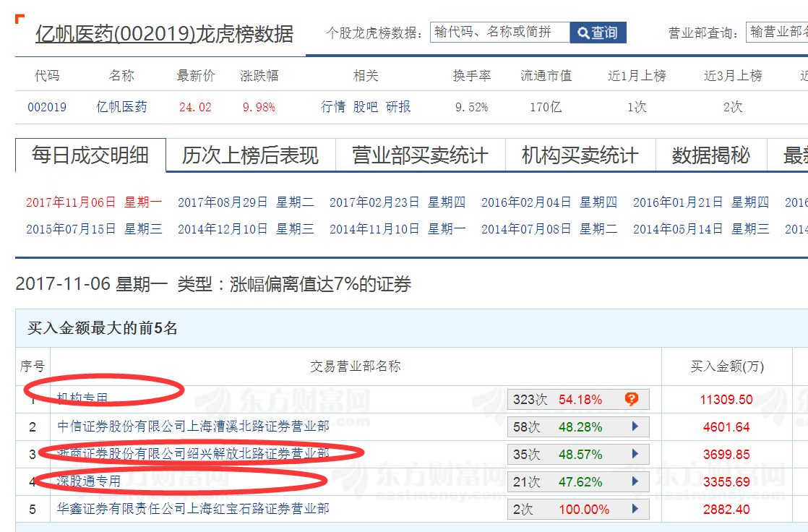Viewport: 808px width, 532px height.
Task: Open 华鑫证券上海红宝石路证券营业部 link
Action: coord(193,509)
